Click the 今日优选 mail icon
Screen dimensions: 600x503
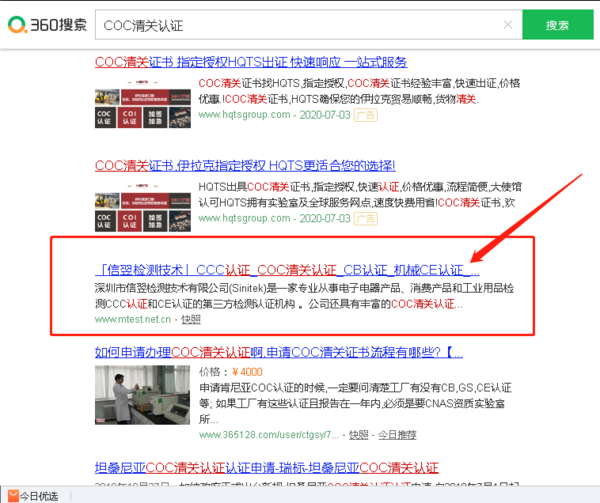[13, 496]
